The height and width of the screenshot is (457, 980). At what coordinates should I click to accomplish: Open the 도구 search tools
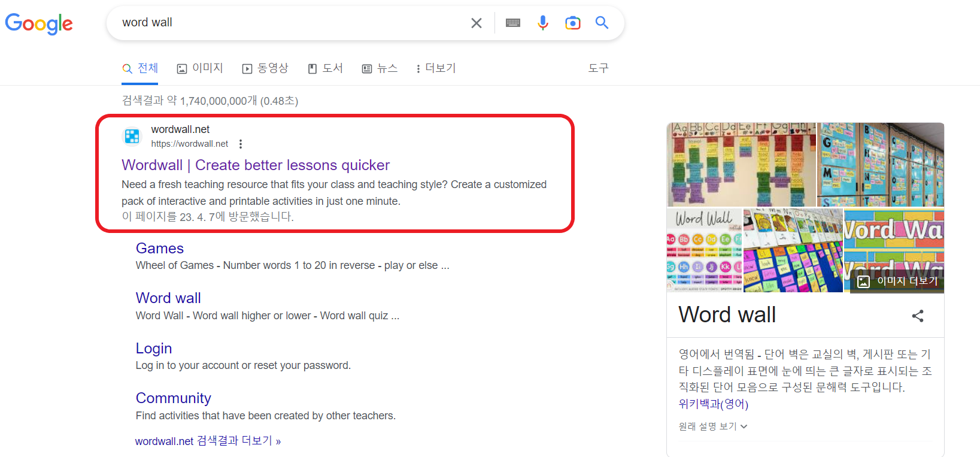(x=599, y=68)
